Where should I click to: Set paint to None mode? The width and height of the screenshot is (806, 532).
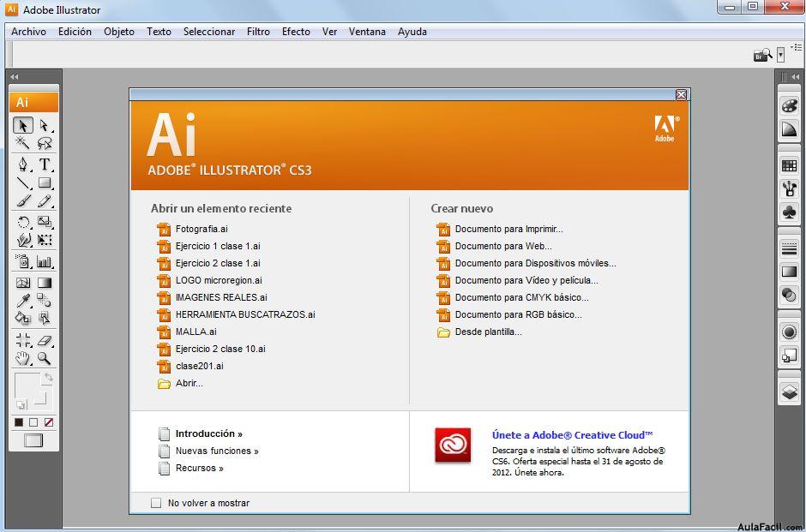point(49,422)
